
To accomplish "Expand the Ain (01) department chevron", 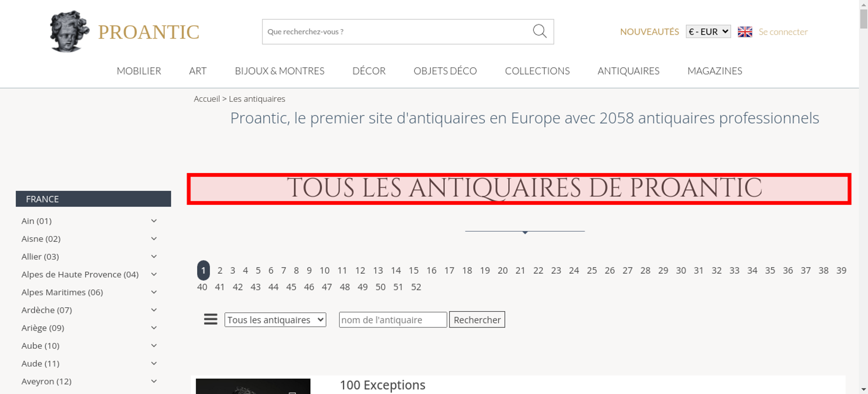I will [154, 221].
